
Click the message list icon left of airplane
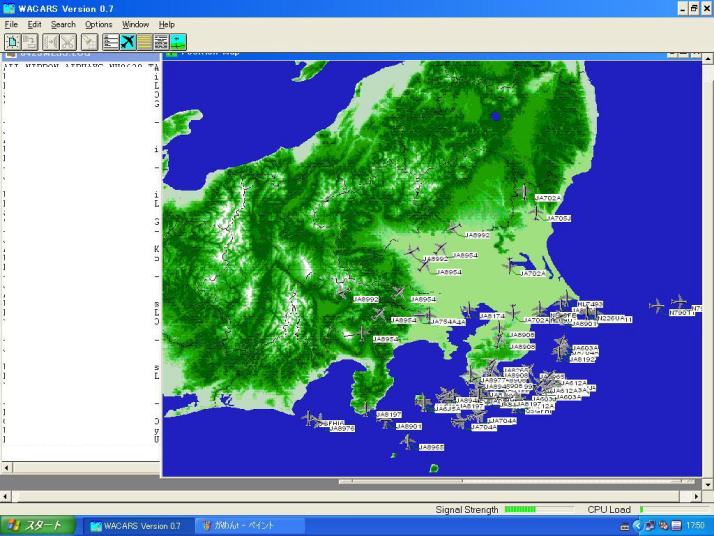[110, 41]
